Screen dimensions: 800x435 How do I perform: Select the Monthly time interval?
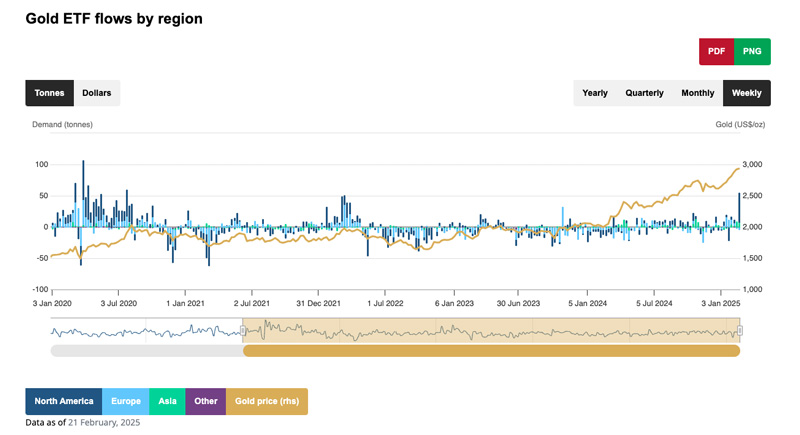click(698, 93)
